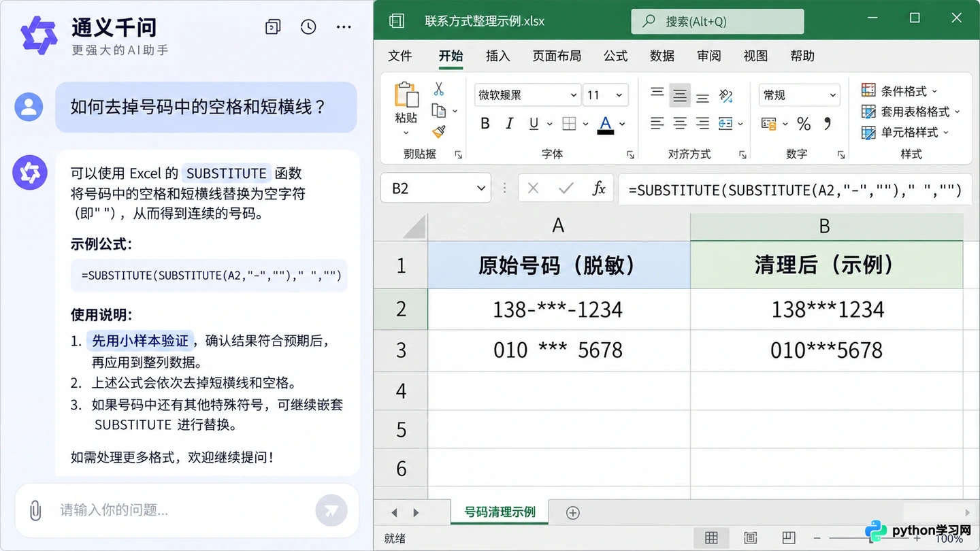The width and height of the screenshot is (980, 551).
Task: Switch to Page Layout view in status bar
Action: point(750,538)
